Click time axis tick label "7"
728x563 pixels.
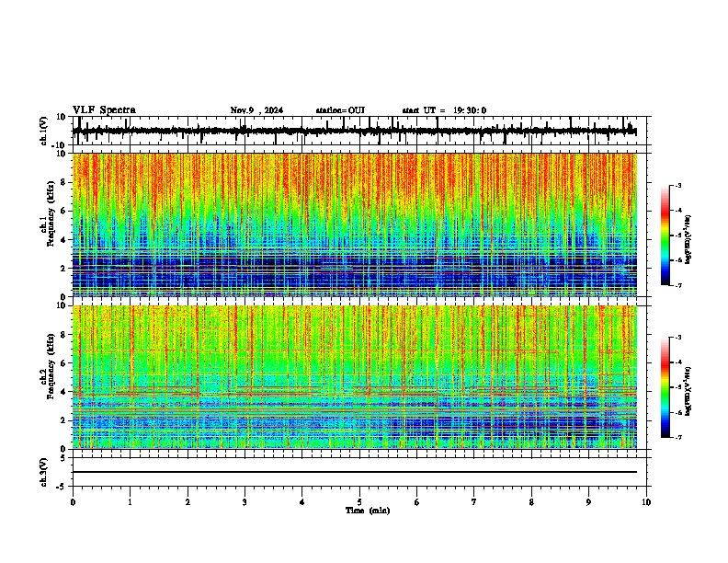click(474, 502)
